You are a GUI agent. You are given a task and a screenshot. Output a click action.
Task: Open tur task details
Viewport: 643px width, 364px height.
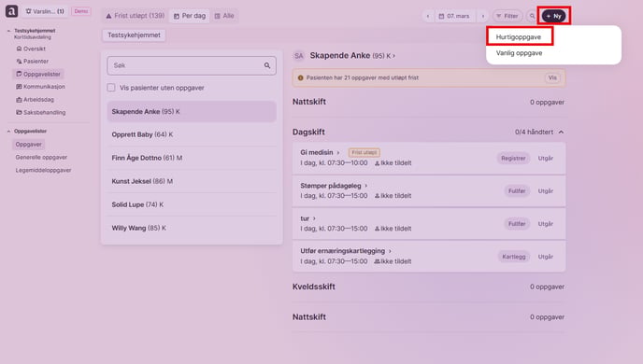coord(308,218)
